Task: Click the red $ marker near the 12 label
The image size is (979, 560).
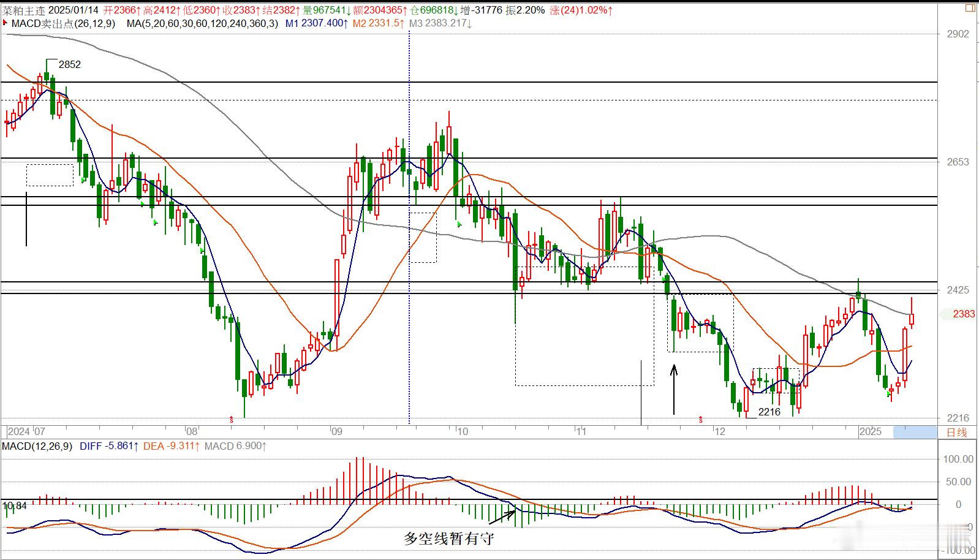Action: [700, 420]
